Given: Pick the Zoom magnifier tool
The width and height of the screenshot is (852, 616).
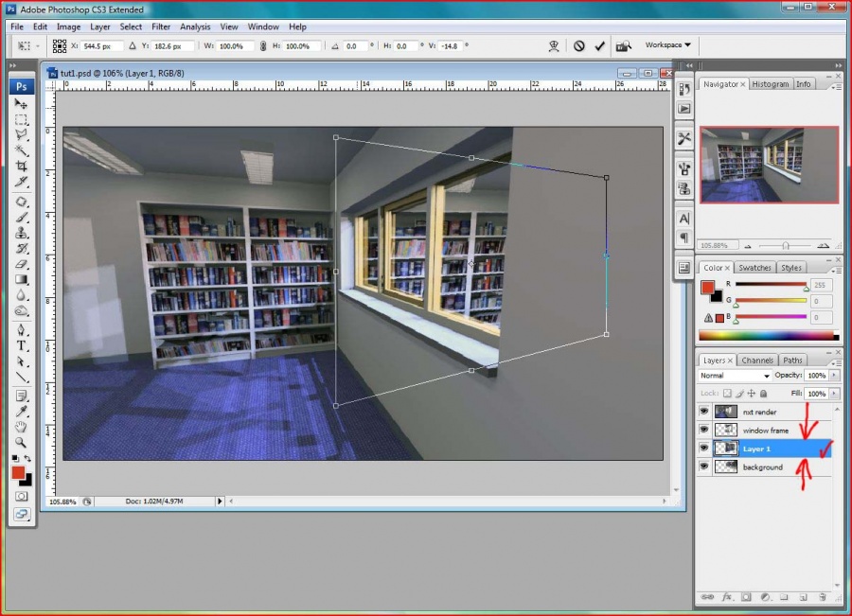Looking at the screenshot, I should 22,442.
